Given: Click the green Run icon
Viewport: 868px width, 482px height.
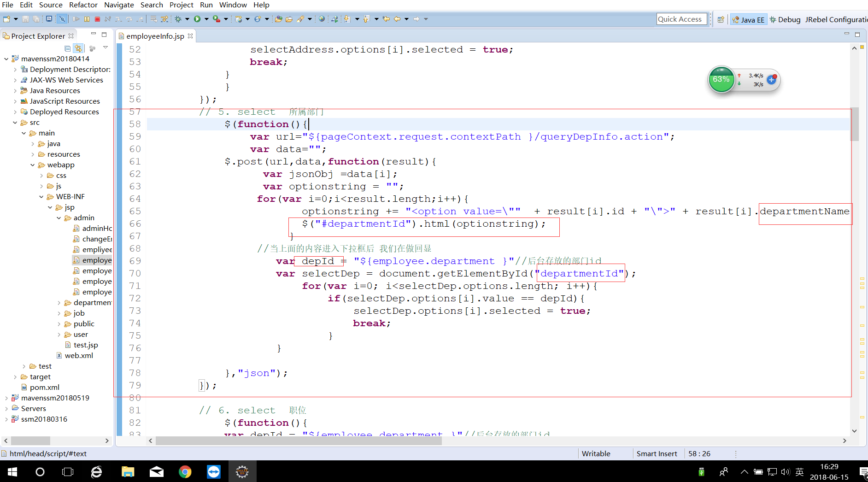Looking at the screenshot, I should tap(197, 19).
